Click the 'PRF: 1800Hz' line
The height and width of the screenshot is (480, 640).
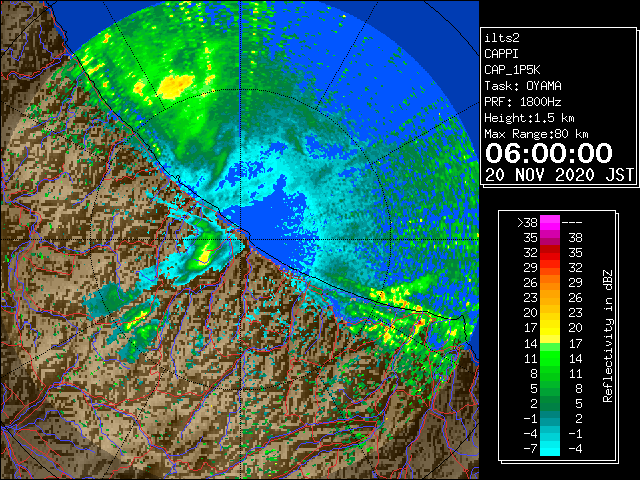pos(523,102)
